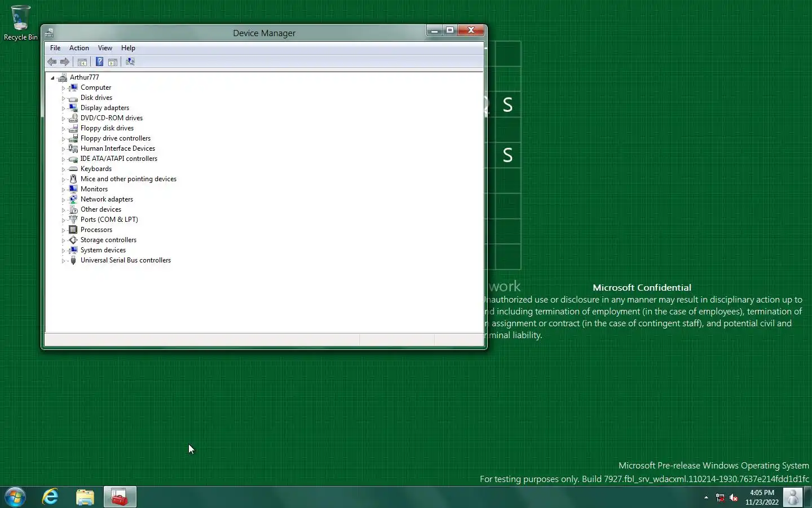
Task: Click the System devices category icon
Action: coord(73,250)
